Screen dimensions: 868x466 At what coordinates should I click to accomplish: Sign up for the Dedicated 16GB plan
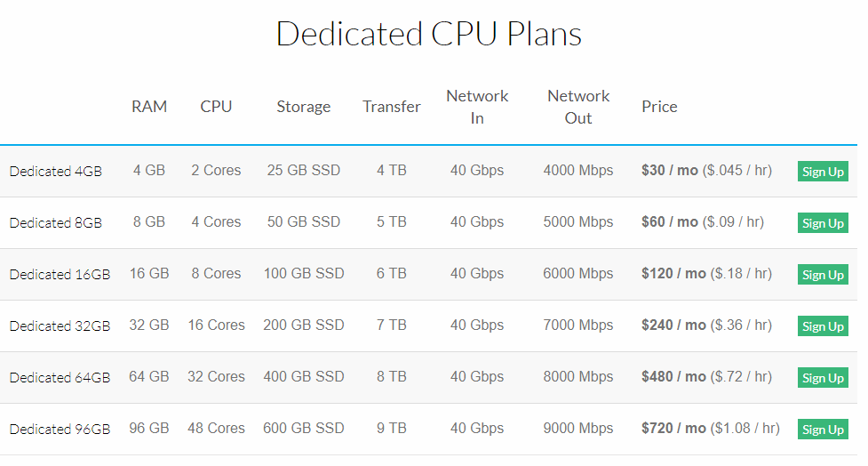coord(823,275)
